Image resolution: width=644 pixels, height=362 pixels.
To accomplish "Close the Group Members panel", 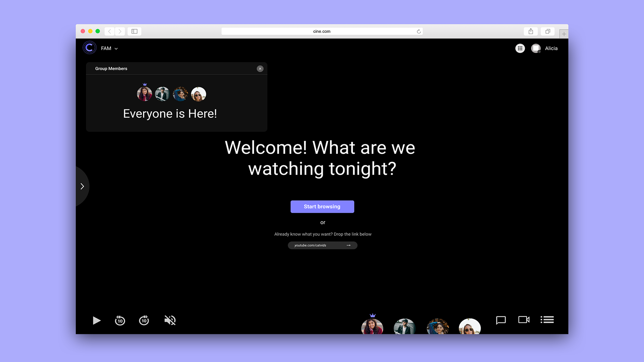I will (260, 69).
